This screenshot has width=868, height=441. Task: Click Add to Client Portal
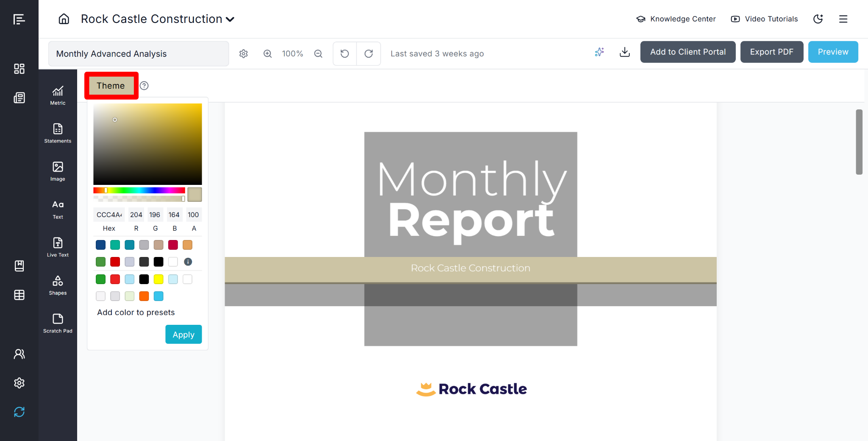pos(688,52)
